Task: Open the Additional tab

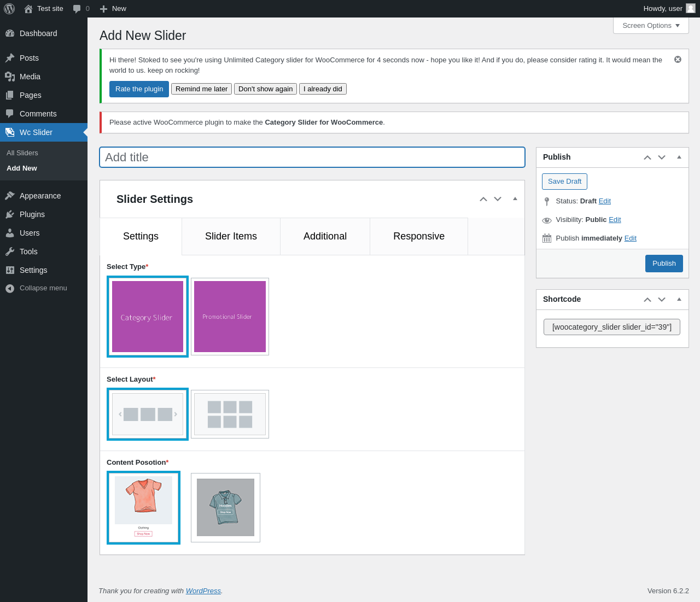Action: tap(325, 236)
